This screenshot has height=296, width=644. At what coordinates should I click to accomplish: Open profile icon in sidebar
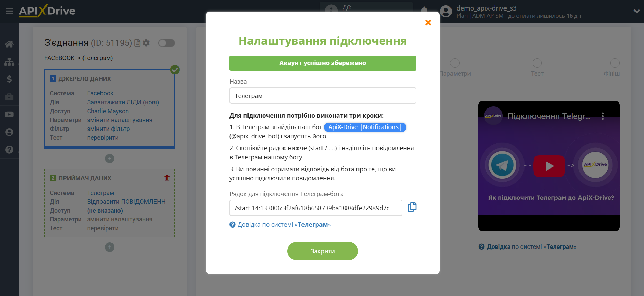click(x=9, y=132)
